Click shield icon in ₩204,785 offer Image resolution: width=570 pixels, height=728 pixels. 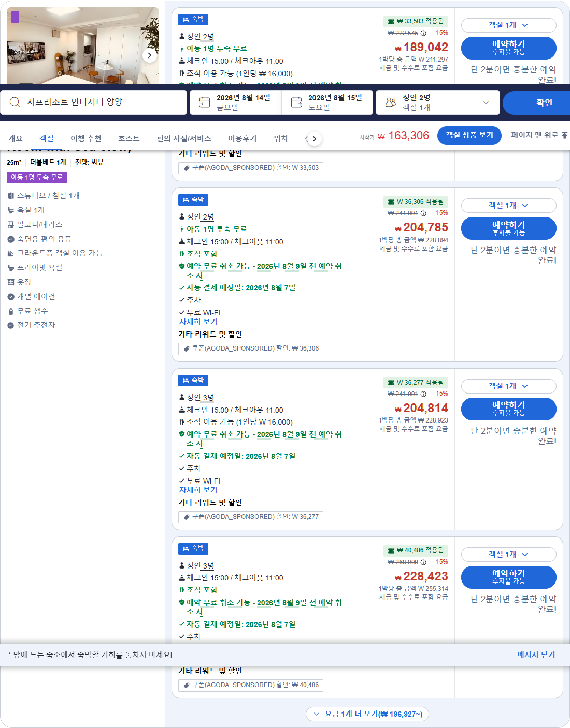182,266
